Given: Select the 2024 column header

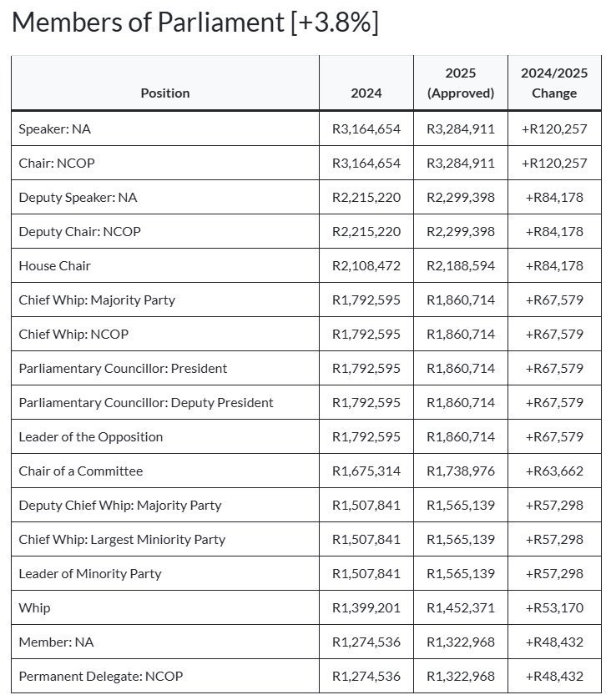Looking at the screenshot, I should click(x=366, y=93).
